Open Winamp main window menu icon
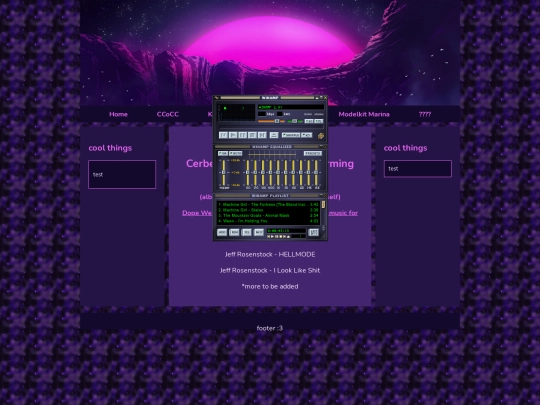 tap(216, 98)
